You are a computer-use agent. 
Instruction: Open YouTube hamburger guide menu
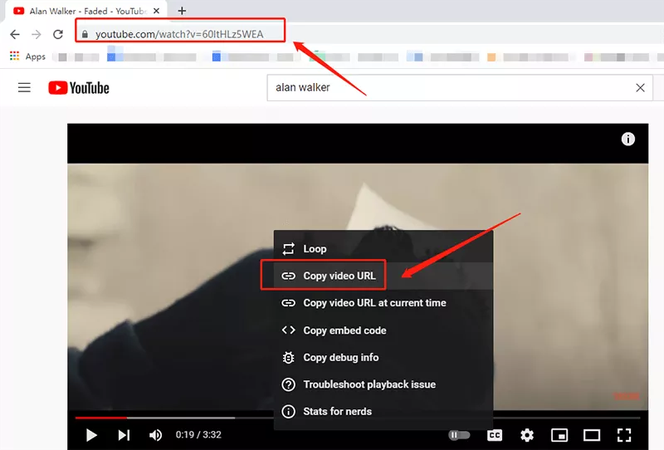tap(24, 88)
